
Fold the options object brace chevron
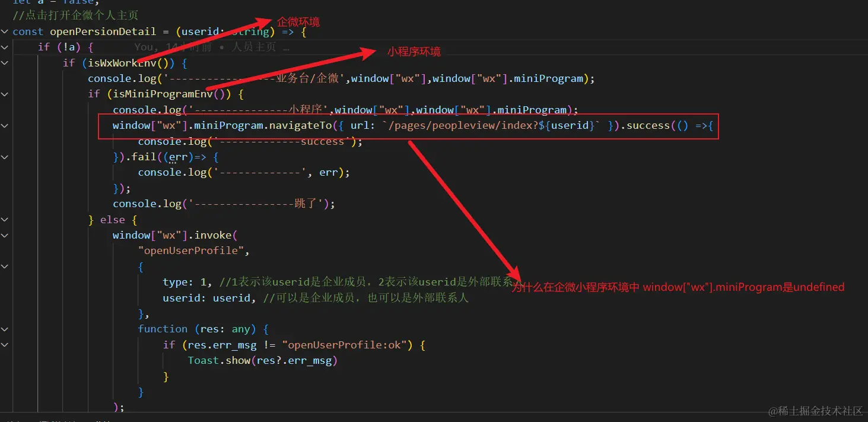[5, 266]
